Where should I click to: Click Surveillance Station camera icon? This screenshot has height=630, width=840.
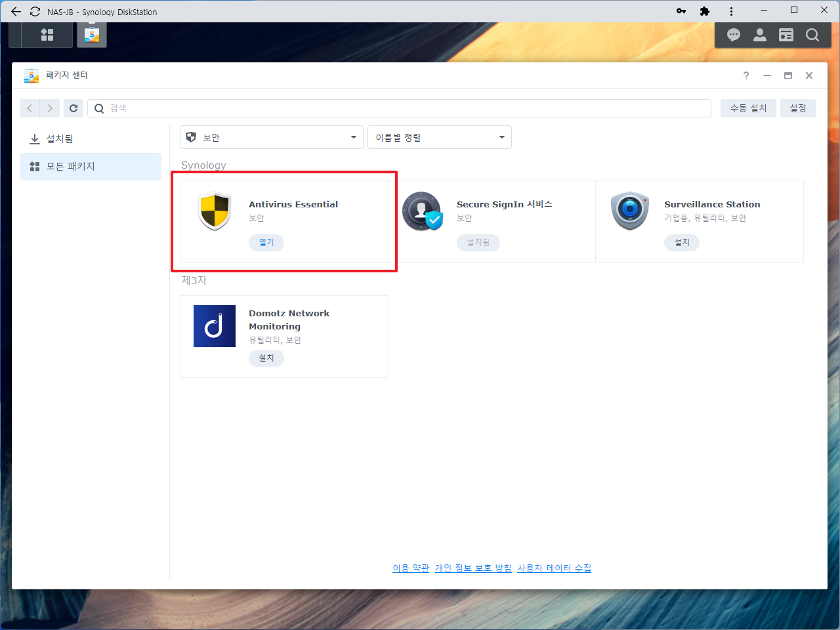(629, 211)
